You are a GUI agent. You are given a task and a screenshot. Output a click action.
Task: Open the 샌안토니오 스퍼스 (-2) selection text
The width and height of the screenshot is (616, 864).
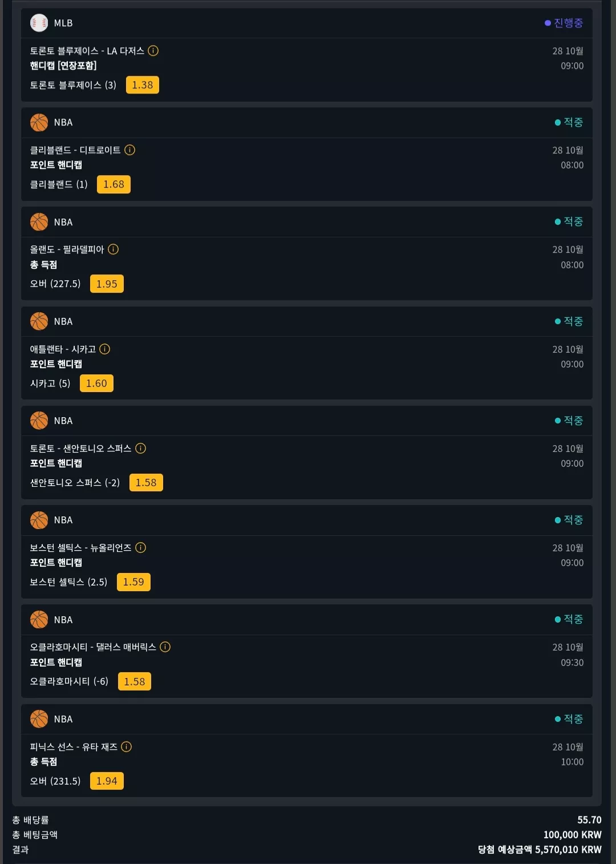(75, 483)
